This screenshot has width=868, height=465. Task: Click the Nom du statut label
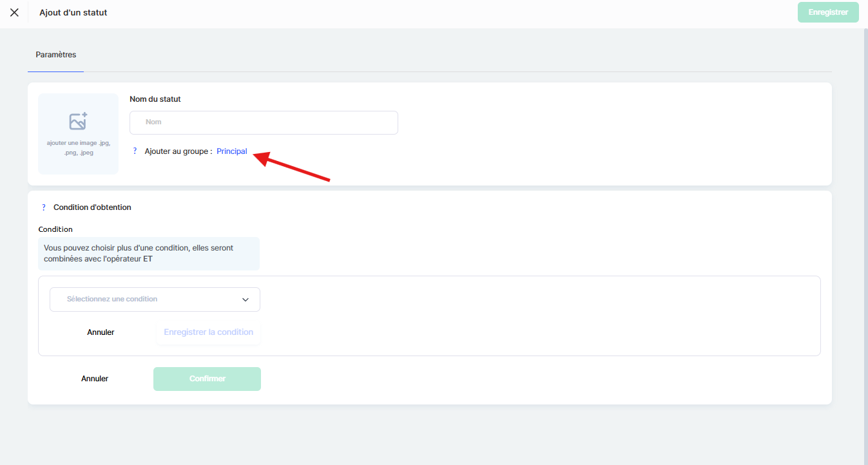click(155, 99)
